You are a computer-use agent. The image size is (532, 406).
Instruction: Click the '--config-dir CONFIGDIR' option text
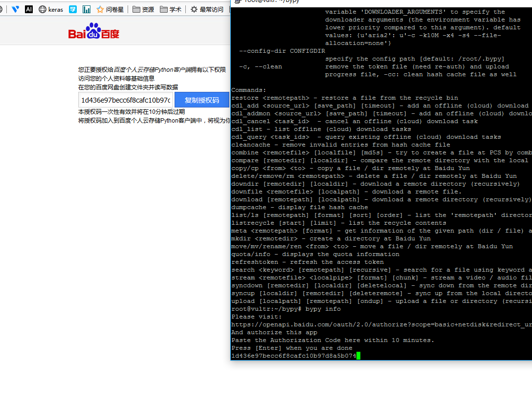click(282, 51)
